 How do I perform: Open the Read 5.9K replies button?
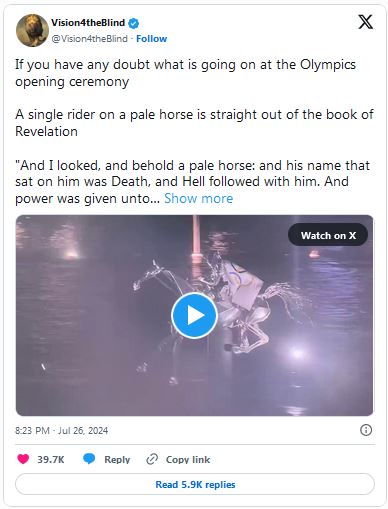tap(195, 484)
